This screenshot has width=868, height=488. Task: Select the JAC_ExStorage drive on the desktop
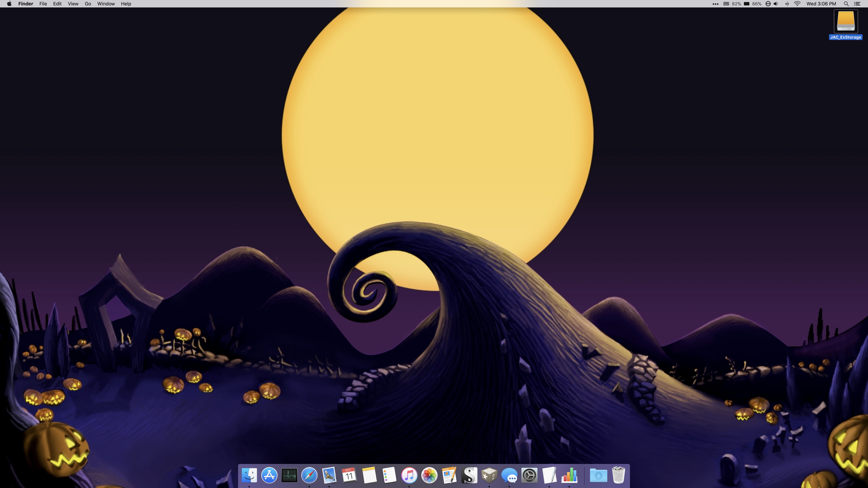tap(845, 25)
